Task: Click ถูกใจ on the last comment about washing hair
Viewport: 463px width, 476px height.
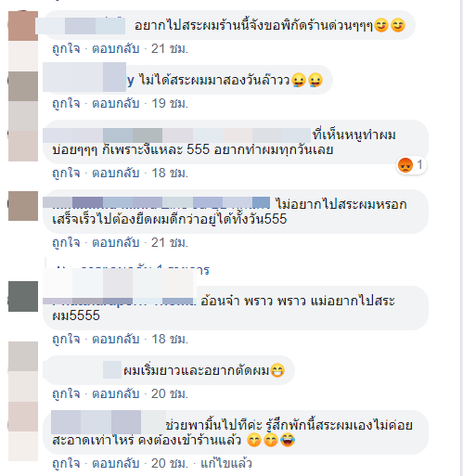Action: pyautogui.click(x=66, y=463)
